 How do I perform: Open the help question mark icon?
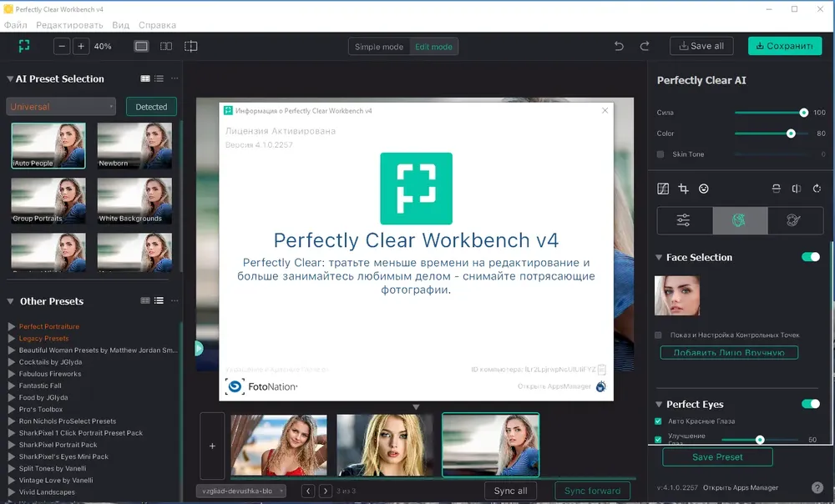pos(817,487)
